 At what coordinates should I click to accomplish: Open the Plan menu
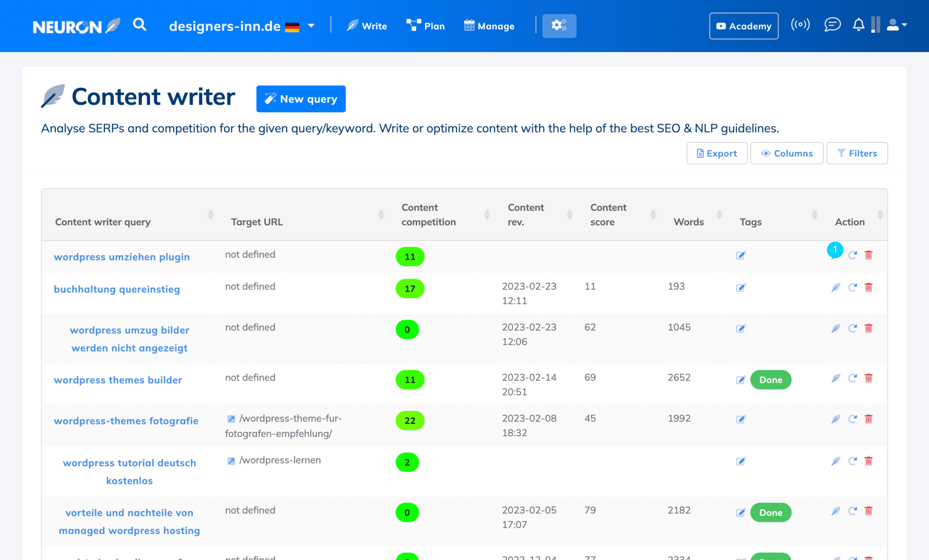click(425, 26)
